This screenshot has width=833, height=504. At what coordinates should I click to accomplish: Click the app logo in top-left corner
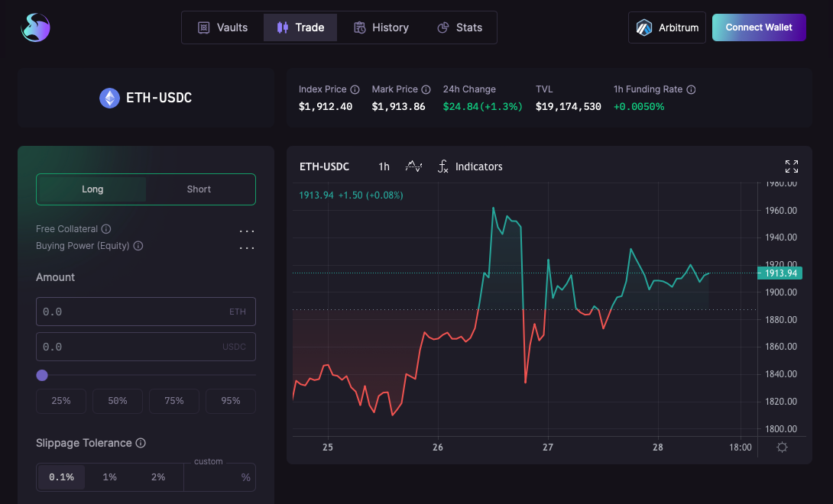click(x=36, y=27)
